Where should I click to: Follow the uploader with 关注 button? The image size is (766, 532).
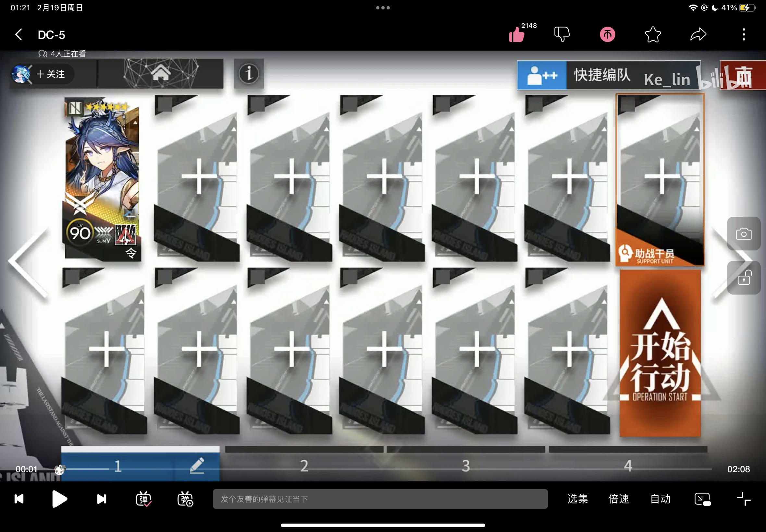point(51,74)
